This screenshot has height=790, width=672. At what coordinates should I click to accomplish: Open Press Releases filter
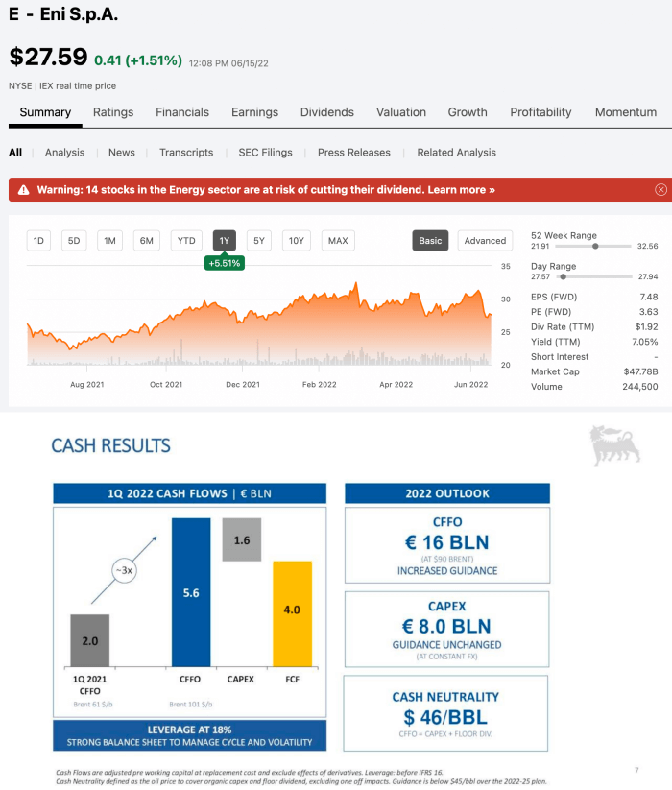[354, 153]
